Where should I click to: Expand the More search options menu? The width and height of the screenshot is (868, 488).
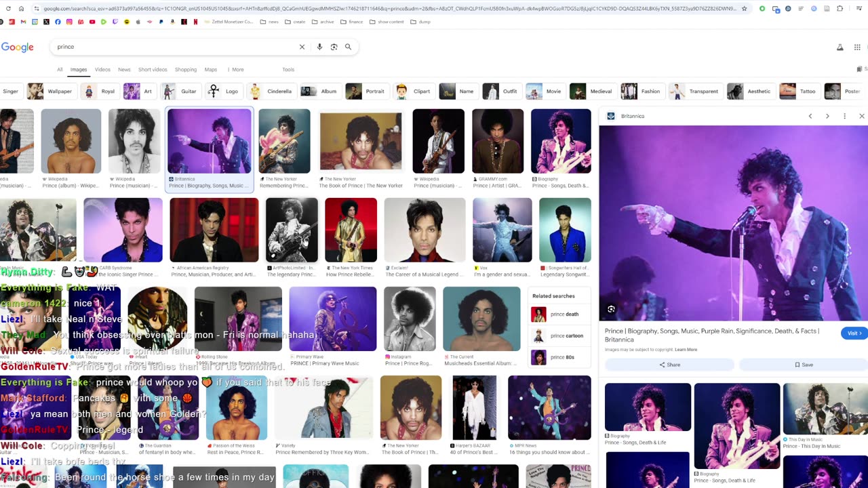235,70
